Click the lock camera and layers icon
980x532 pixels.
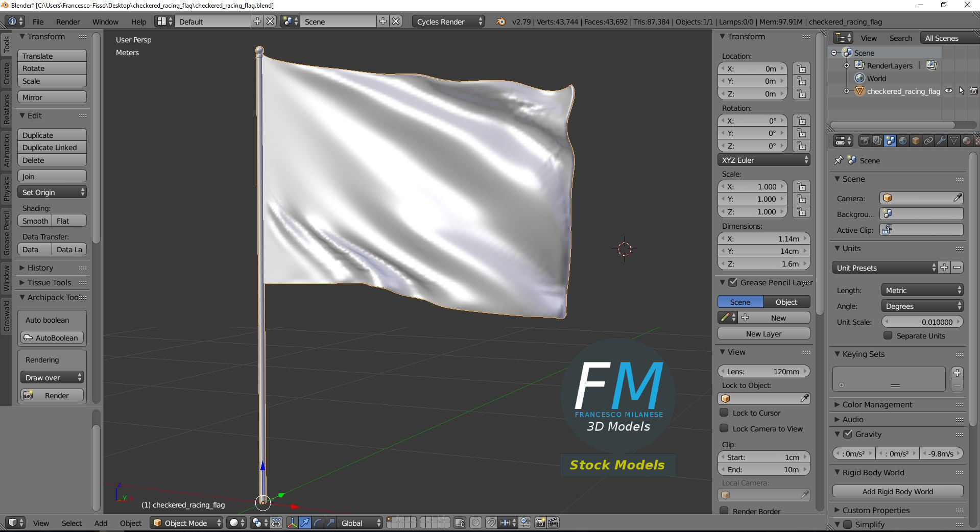pyautogui.click(x=460, y=523)
